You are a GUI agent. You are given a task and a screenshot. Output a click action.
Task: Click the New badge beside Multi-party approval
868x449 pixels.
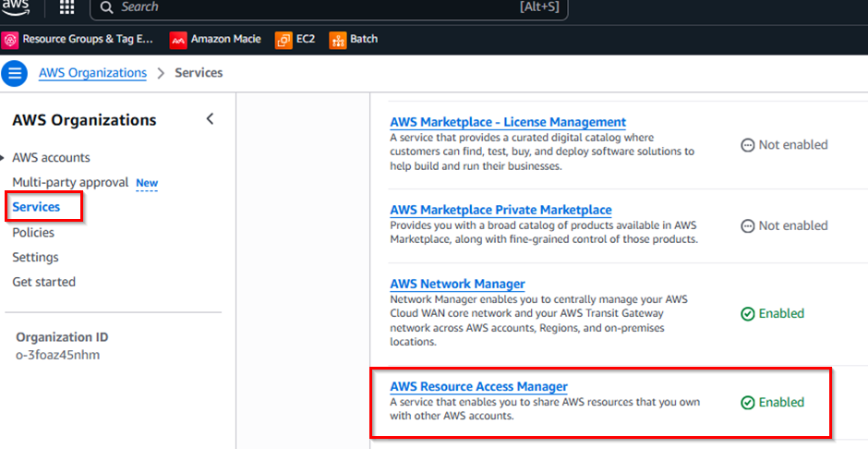pos(147,183)
